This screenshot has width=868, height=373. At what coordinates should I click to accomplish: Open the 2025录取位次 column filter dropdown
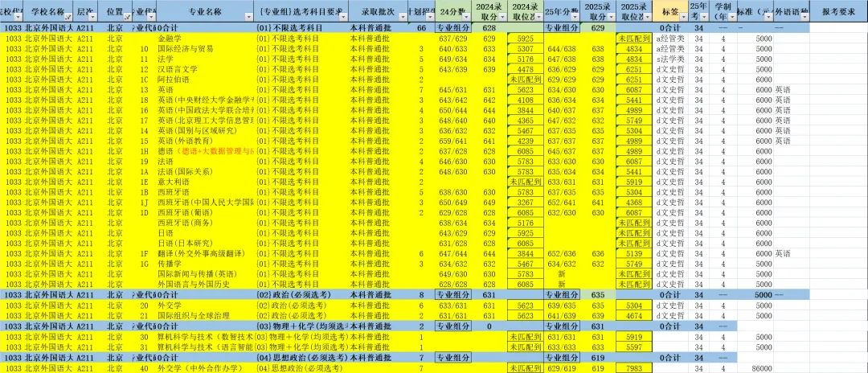pos(646,18)
